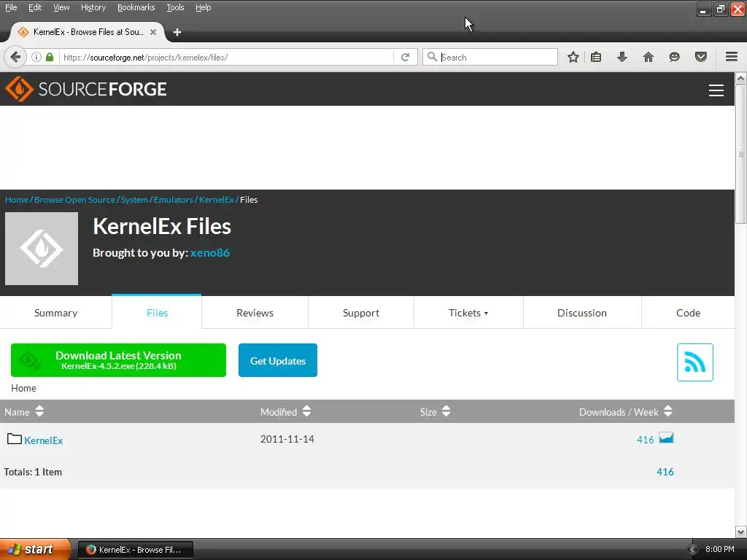The image size is (747, 560).
Task: Open the View menu
Action: pos(61,7)
